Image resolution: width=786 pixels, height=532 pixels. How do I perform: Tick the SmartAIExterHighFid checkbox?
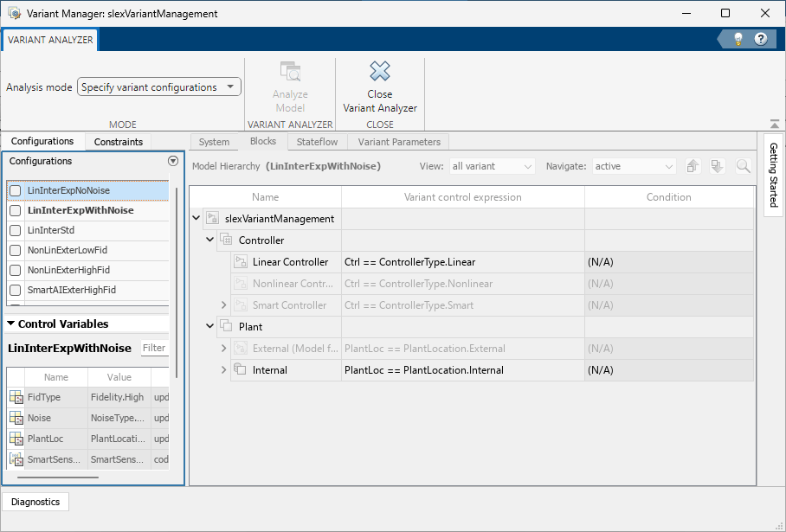[x=16, y=290]
